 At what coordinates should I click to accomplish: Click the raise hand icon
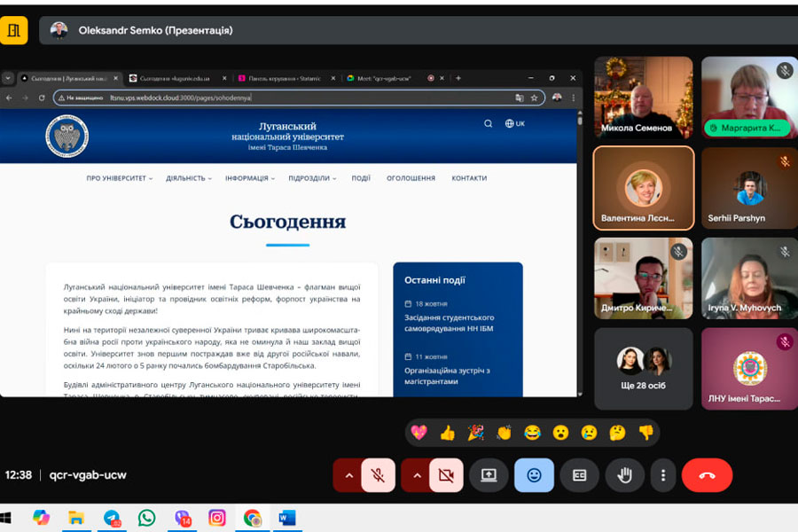[x=624, y=475]
